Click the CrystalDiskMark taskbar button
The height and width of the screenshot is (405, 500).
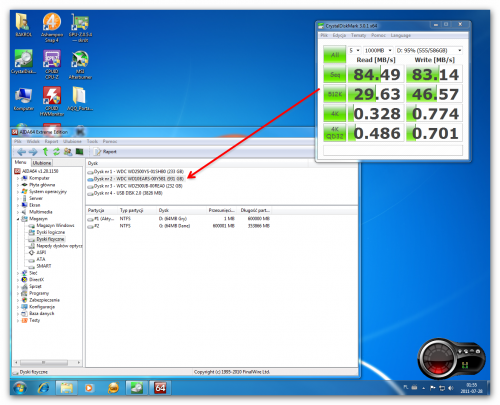[x=136, y=388]
